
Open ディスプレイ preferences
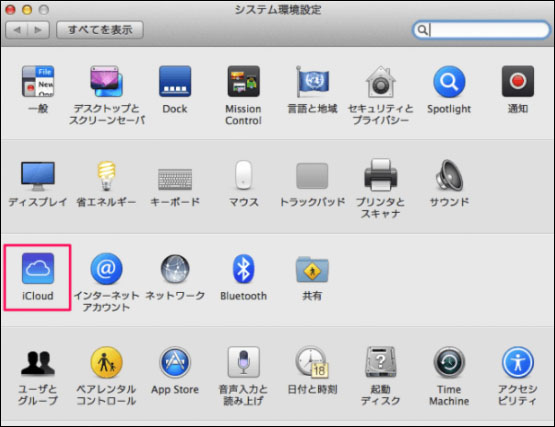pos(38,176)
